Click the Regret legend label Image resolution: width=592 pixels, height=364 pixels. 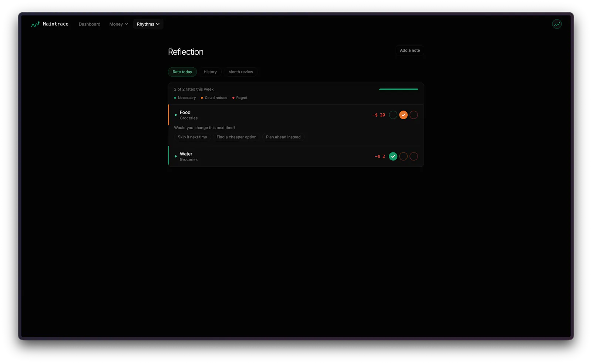coord(242,98)
